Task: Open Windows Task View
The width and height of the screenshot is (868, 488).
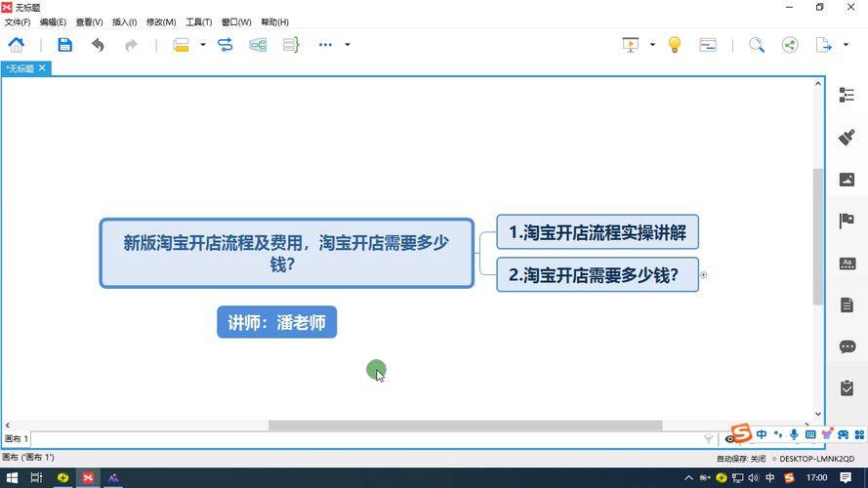Action: pos(36,477)
